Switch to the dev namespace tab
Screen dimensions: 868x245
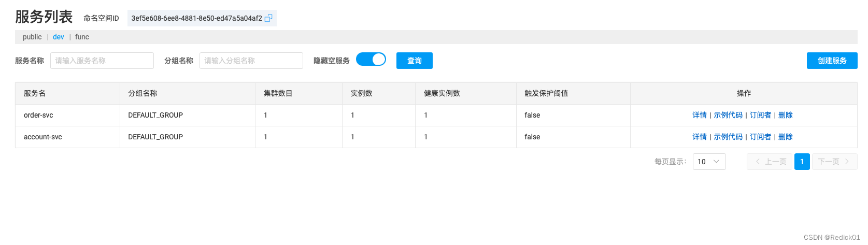[59, 37]
